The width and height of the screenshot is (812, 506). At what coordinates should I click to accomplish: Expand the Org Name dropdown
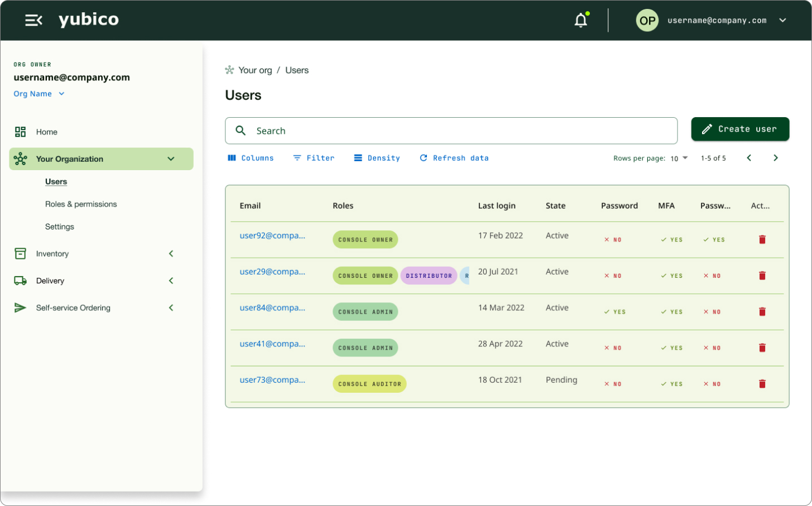click(x=39, y=94)
